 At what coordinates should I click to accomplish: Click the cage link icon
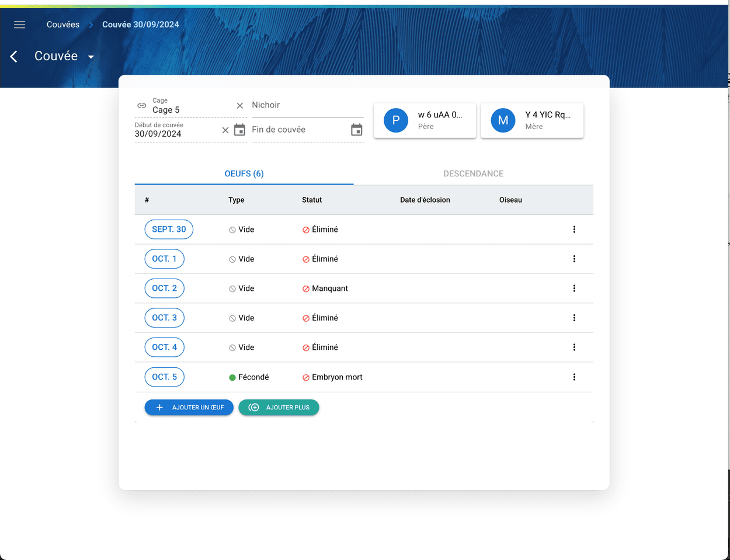tap(142, 106)
